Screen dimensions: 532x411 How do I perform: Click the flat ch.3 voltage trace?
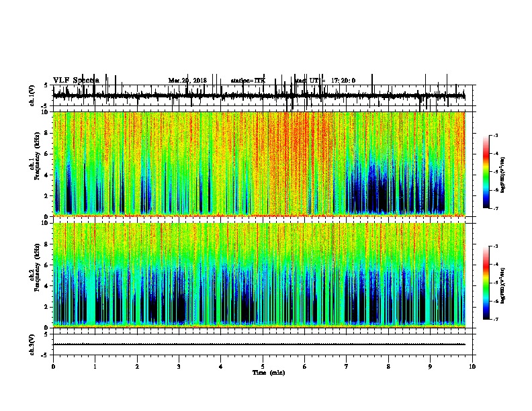[259, 345]
